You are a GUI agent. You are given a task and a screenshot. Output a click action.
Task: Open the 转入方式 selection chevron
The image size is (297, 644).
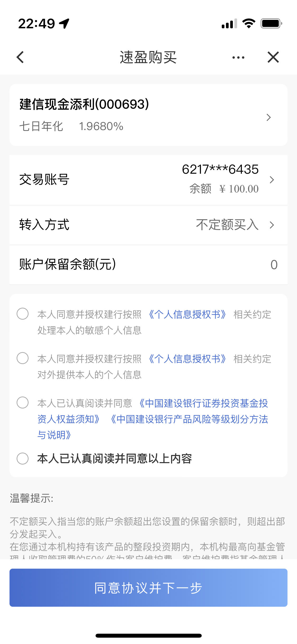point(272,225)
